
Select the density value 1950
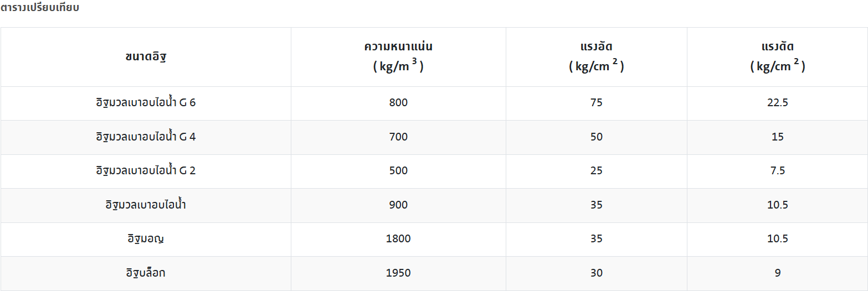(x=398, y=273)
